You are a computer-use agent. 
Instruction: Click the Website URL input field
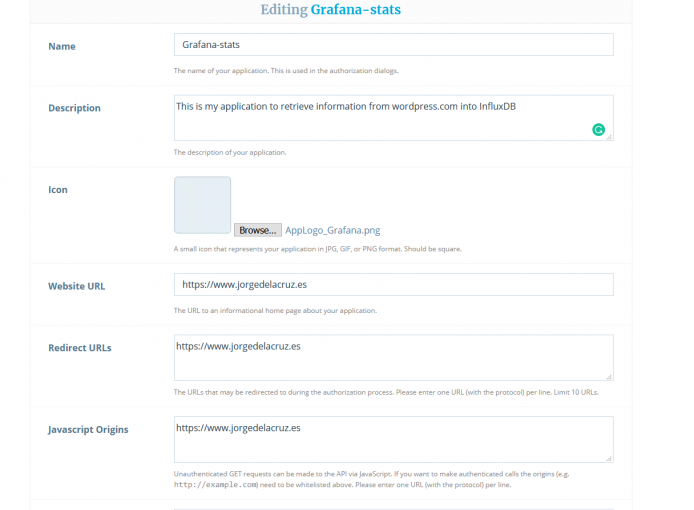point(393,285)
